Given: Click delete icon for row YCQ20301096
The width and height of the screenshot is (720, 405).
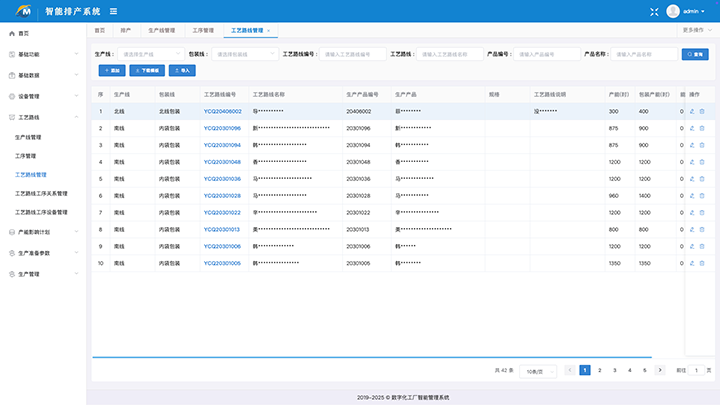Looking at the screenshot, I should [702, 128].
